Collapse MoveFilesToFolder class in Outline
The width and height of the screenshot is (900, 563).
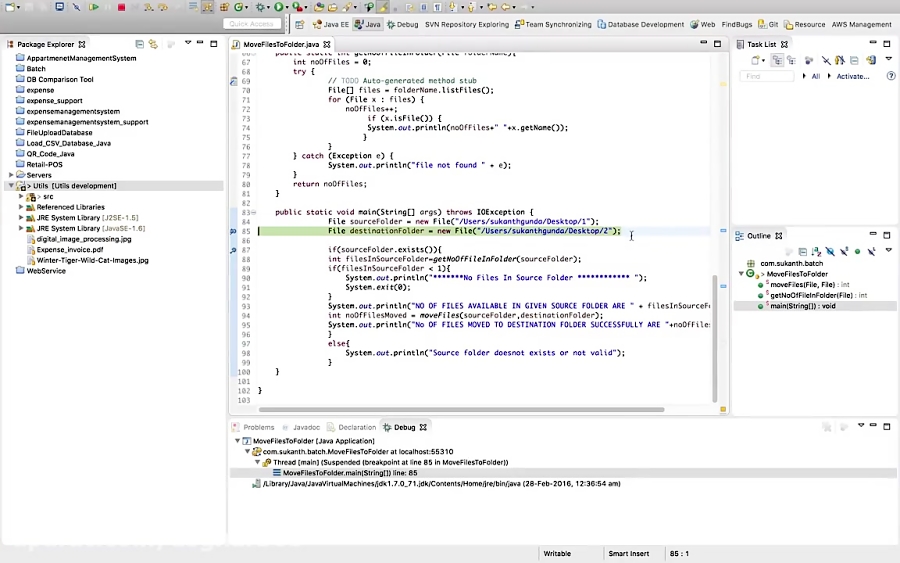click(x=741, y=274)
